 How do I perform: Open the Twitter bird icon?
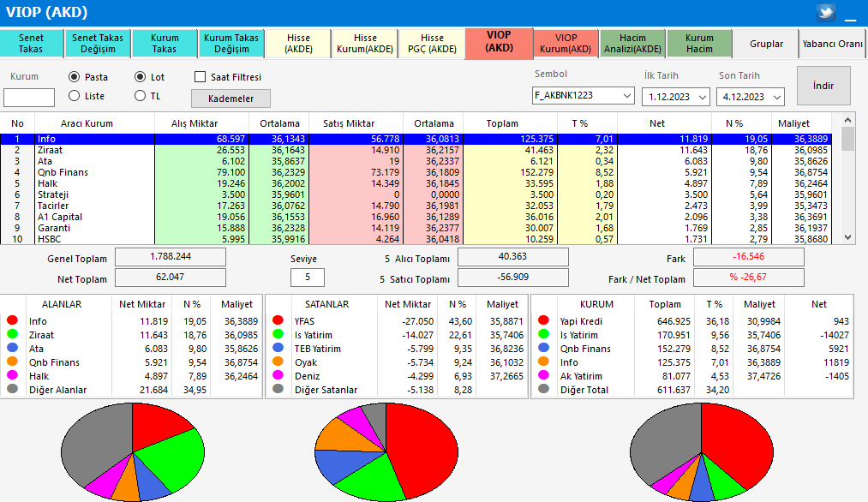click(825, 12)
